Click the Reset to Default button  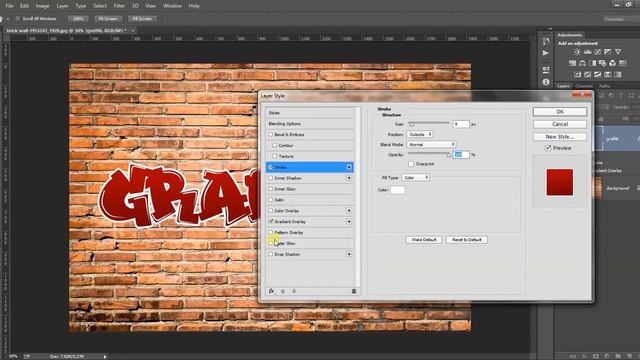click(x=467, y=240)
